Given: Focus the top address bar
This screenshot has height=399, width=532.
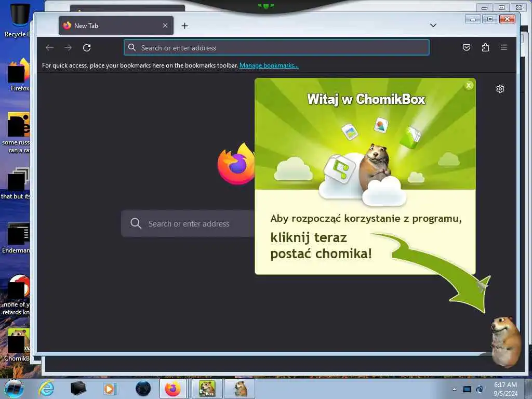Looking at the screenshot, I should point(276,47).
